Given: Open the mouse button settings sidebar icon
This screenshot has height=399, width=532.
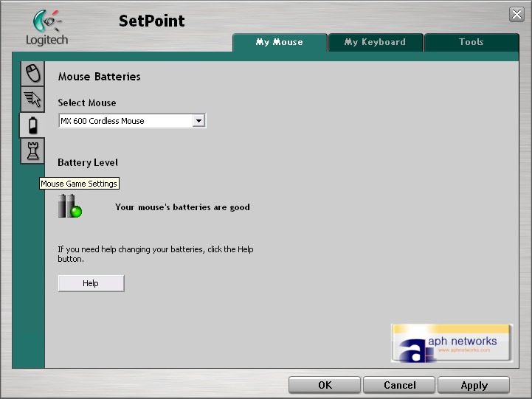Looking at the screenshot, I should [32, 73].
